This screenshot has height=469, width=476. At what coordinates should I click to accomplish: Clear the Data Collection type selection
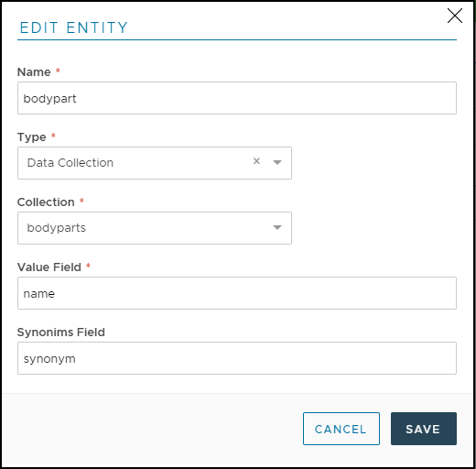pos(256,161)
